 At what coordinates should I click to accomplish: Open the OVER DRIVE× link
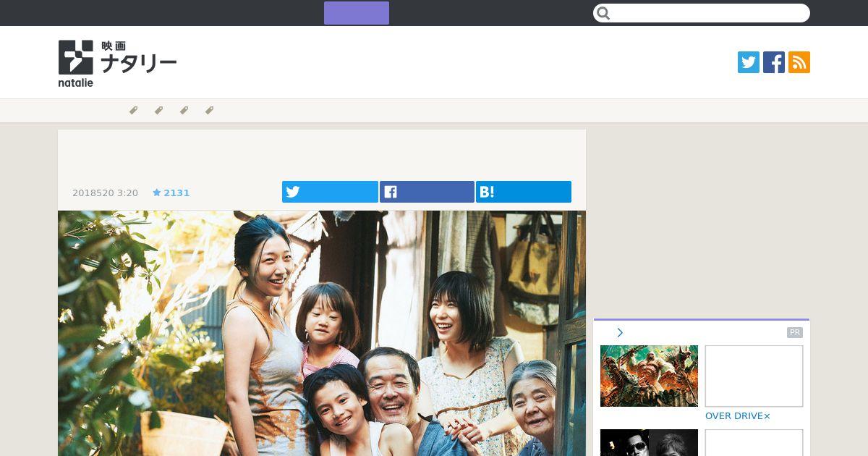point(738,416)
